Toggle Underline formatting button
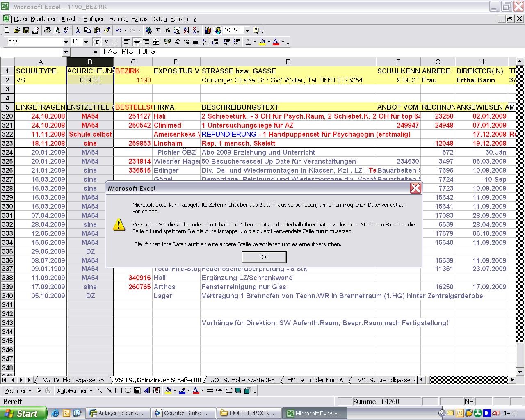The image size is (525, 420). coord(115,42)
